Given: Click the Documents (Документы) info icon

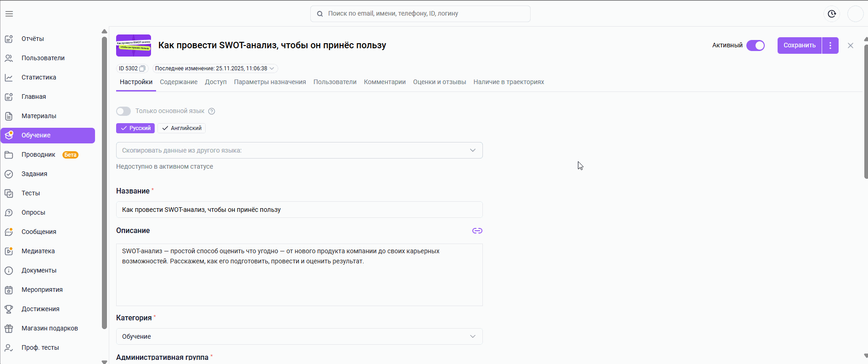Looking at the screenshot, I should pyautogui.click(x=9, y=271).
